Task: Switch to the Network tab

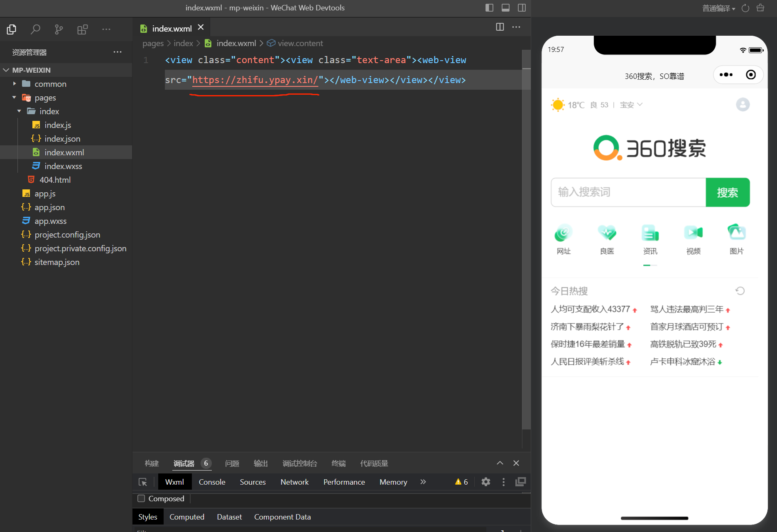Action: coord(294,482)
